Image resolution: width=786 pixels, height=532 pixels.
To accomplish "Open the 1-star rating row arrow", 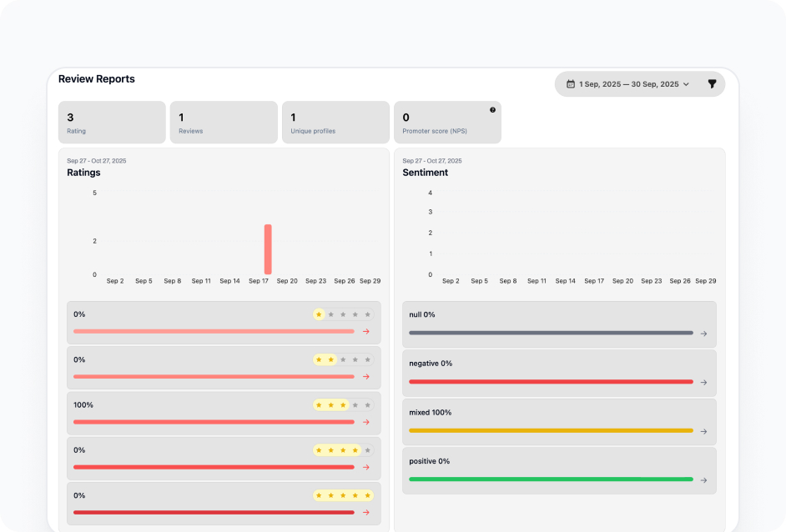I will pyautogui.click(x=365, y=332).
